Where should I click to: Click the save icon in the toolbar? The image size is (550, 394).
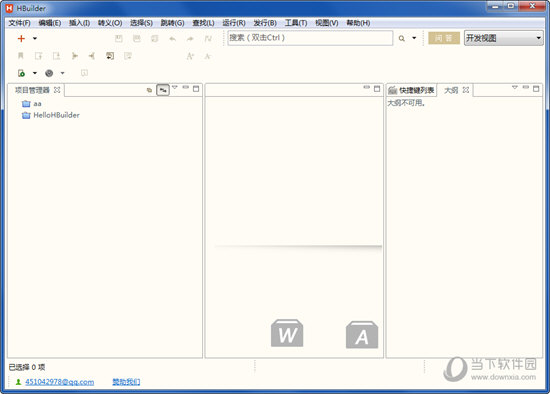tap(119, 39)
